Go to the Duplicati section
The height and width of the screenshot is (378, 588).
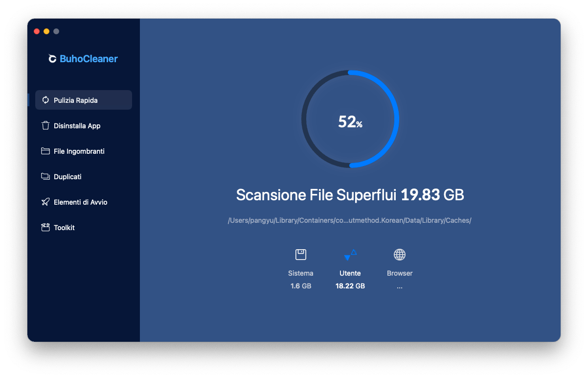click(68, 177)
